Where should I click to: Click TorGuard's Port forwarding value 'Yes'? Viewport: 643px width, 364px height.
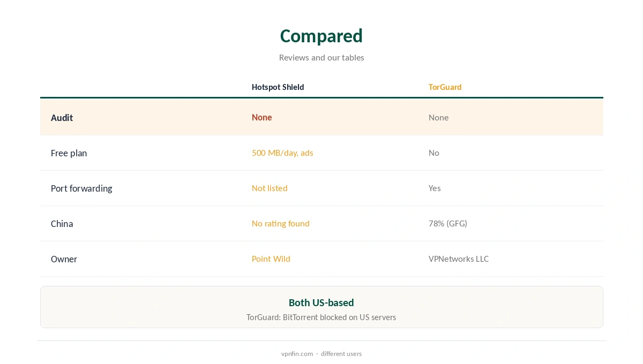tap(435, 188)
